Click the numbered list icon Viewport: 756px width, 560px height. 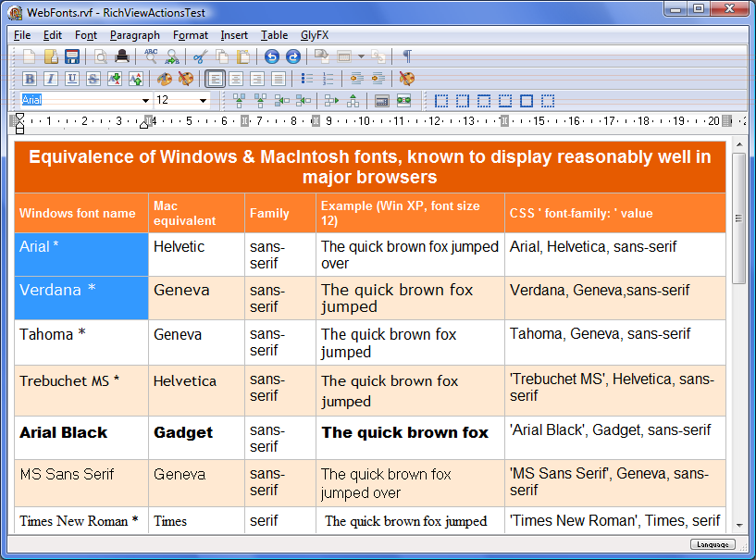[328, 79]
